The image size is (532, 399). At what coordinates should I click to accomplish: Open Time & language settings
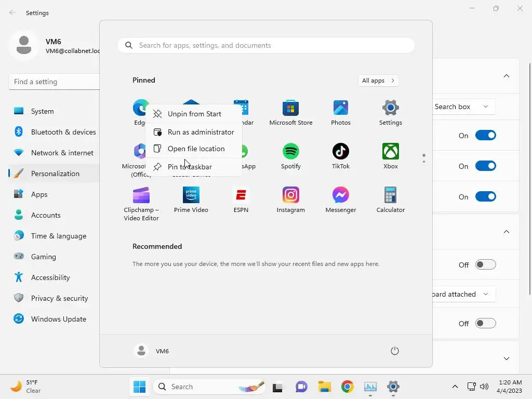pos(54,236)
